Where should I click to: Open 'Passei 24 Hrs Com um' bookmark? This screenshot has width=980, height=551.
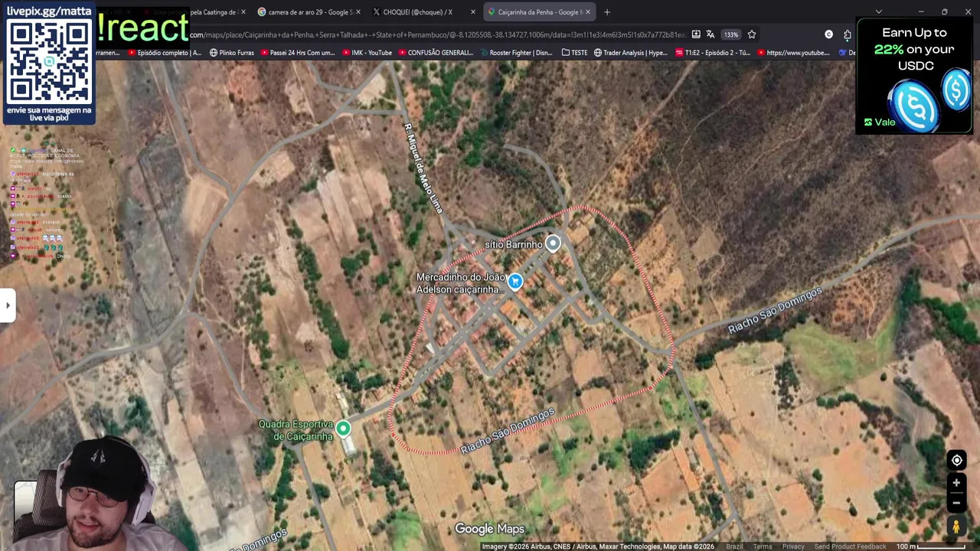(x=298, y=53)
